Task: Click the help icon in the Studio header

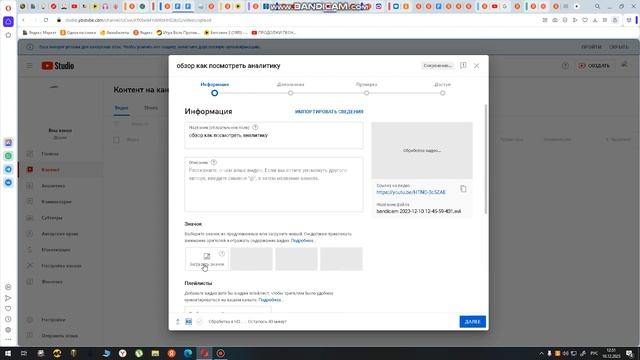Action: (x=565, y=66)
